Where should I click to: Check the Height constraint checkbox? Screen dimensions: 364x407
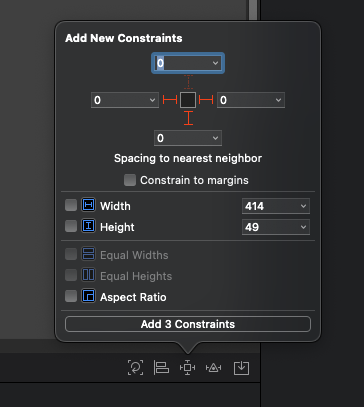[71, 226]
